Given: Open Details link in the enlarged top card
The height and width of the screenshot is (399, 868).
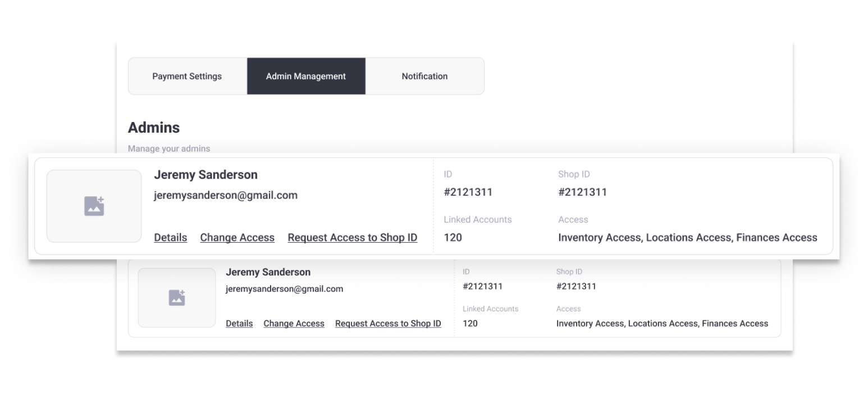Looking at the screenshot, I should coord(170,238).
